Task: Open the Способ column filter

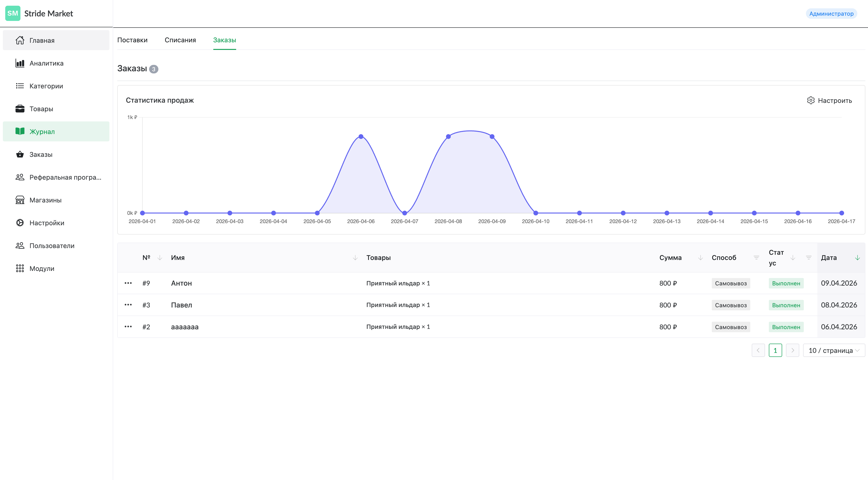Action: pyautogui.click(x=756, y=258)
